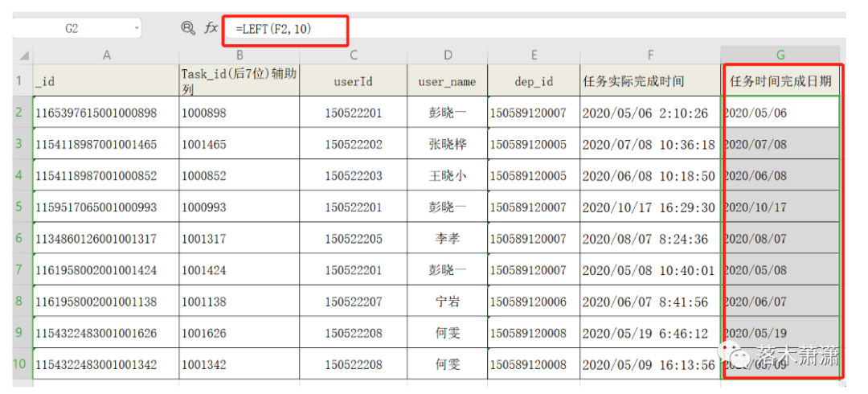Select column E header
This screenshot has width=868, height=394.
(534, 55)
